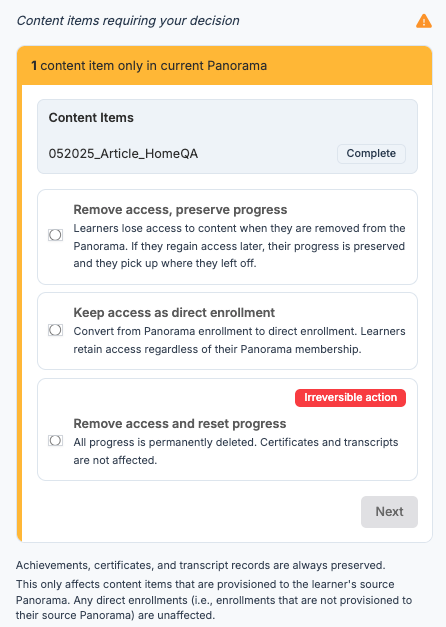
Task: Click the Next button
Action: pos(389,512)
